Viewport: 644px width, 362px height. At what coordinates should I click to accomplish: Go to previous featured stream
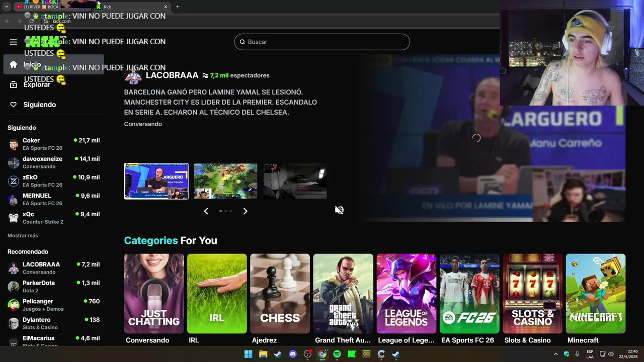click(206, 211)
